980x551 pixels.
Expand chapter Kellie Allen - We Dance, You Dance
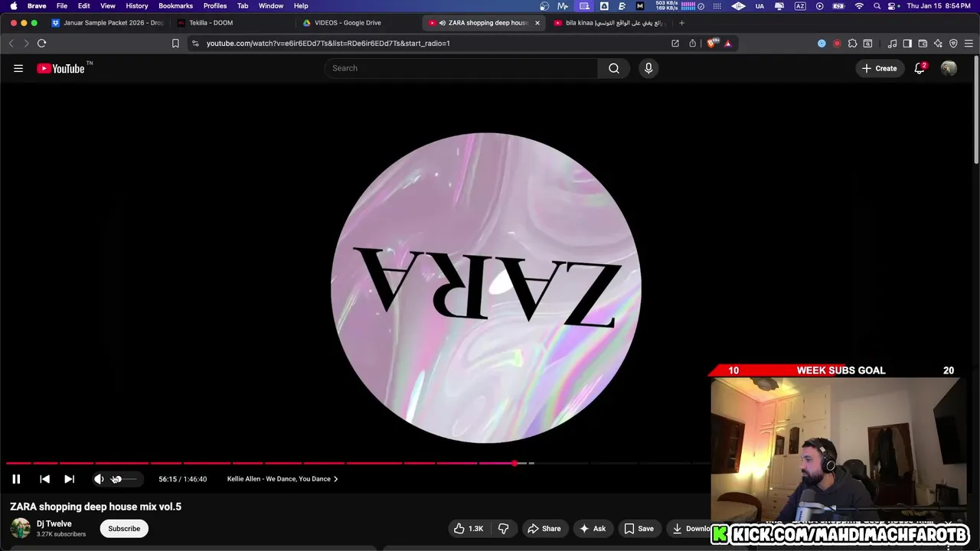[283, 479]
